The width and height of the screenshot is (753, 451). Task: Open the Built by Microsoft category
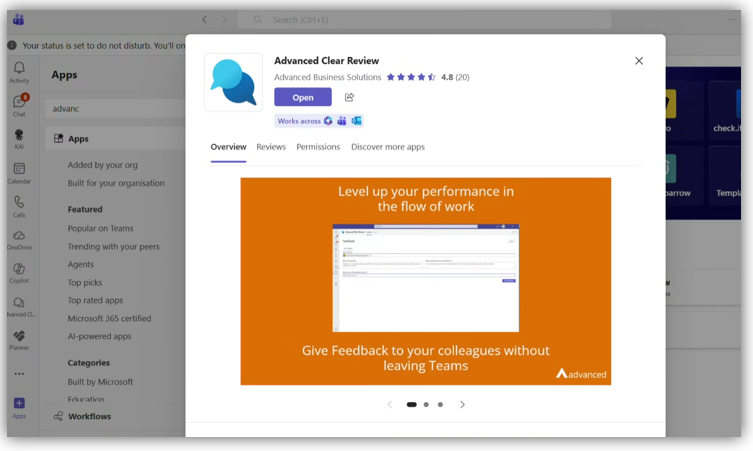(100, 382)
